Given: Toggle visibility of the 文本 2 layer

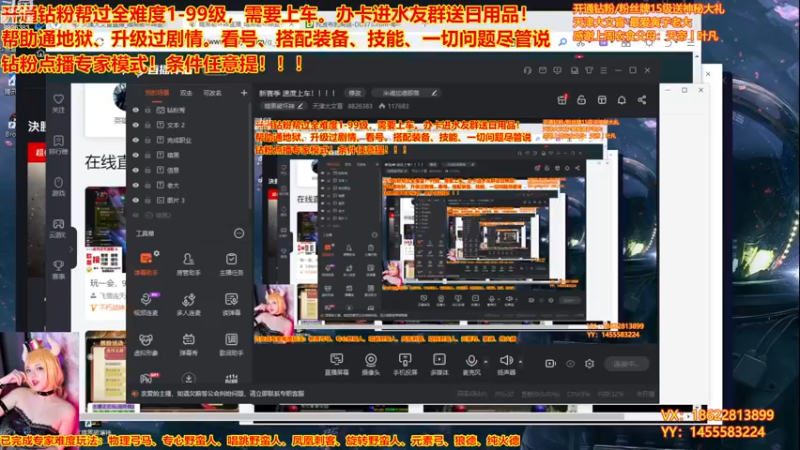Looking at the screenshot, I should (136, 125).
